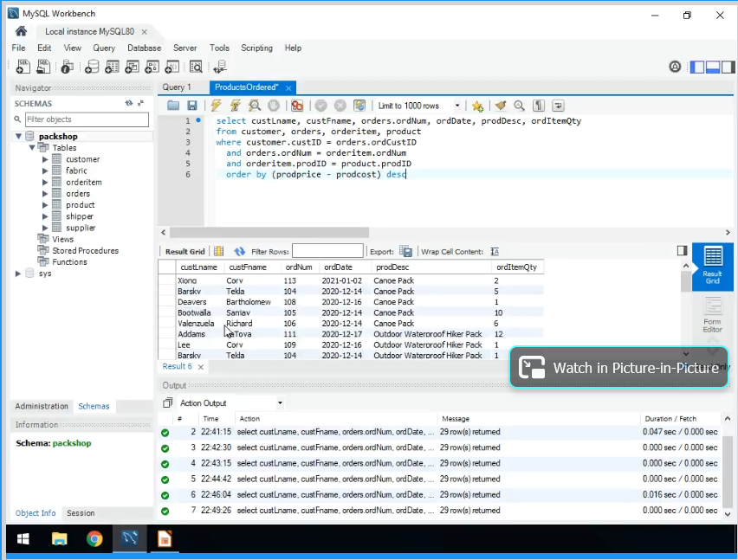738x560 pixels.
Task: Export the result set to a file
Action: [x=405, y=252]
